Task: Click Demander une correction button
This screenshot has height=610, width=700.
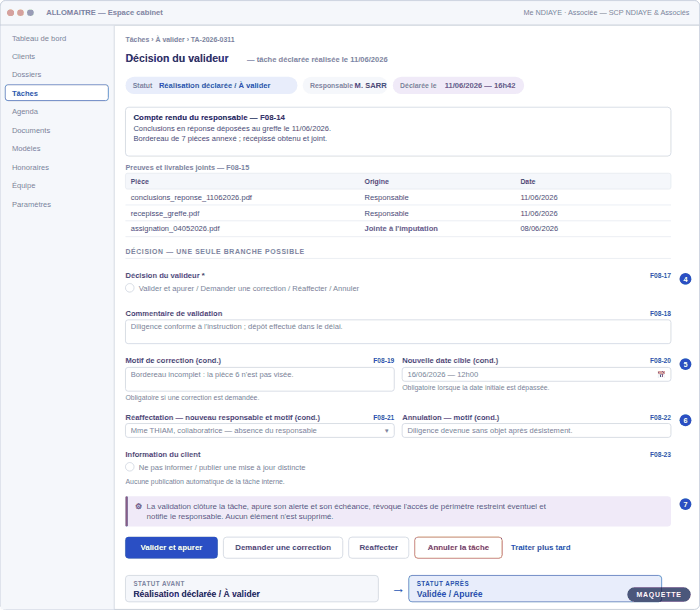Action: coord(283,547)
